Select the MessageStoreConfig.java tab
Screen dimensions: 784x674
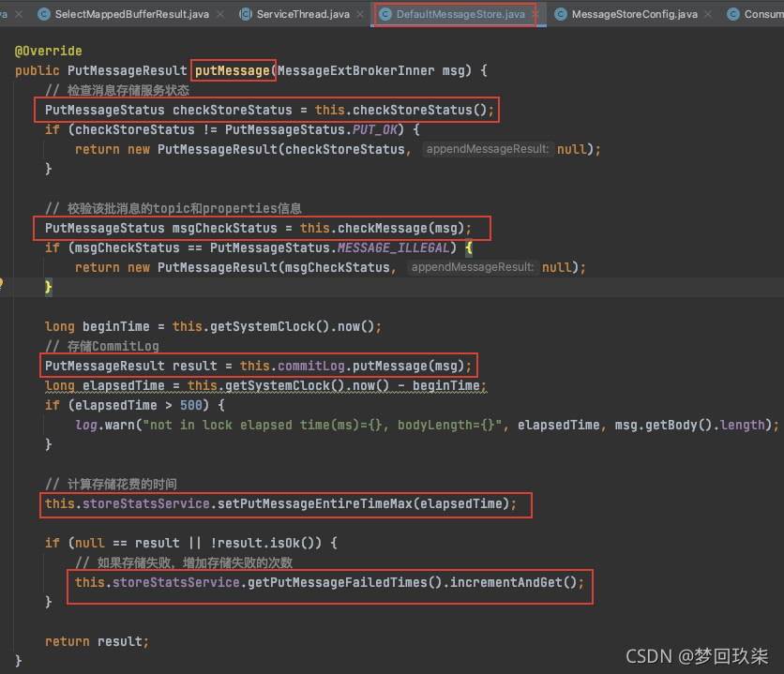click(634, 14)
